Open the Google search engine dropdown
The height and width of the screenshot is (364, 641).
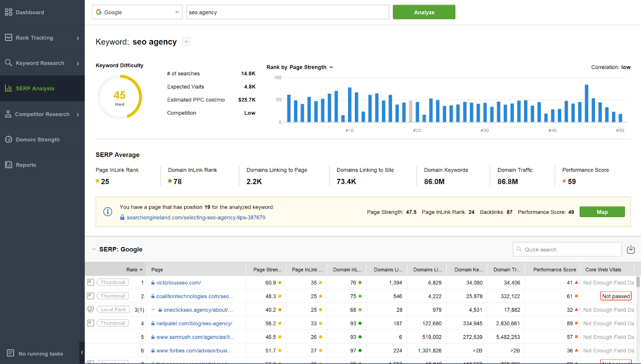tap(137, 12)
